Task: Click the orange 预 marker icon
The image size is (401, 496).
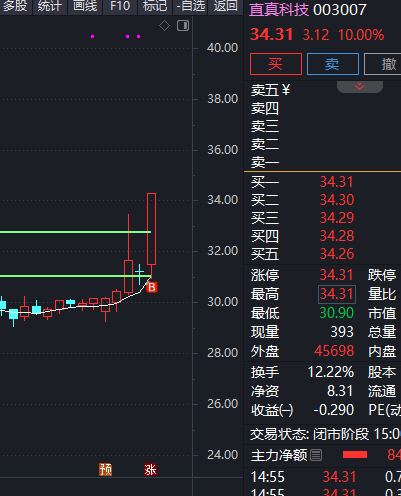Action: point(105,470)
